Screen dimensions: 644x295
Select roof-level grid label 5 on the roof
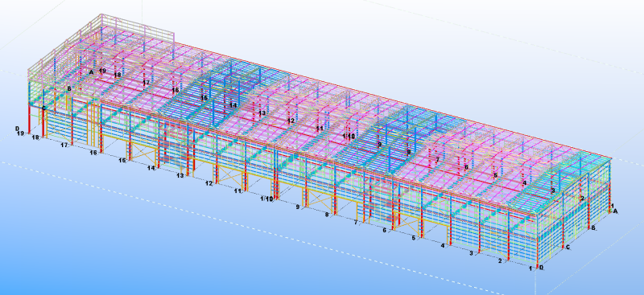(495, 175)
